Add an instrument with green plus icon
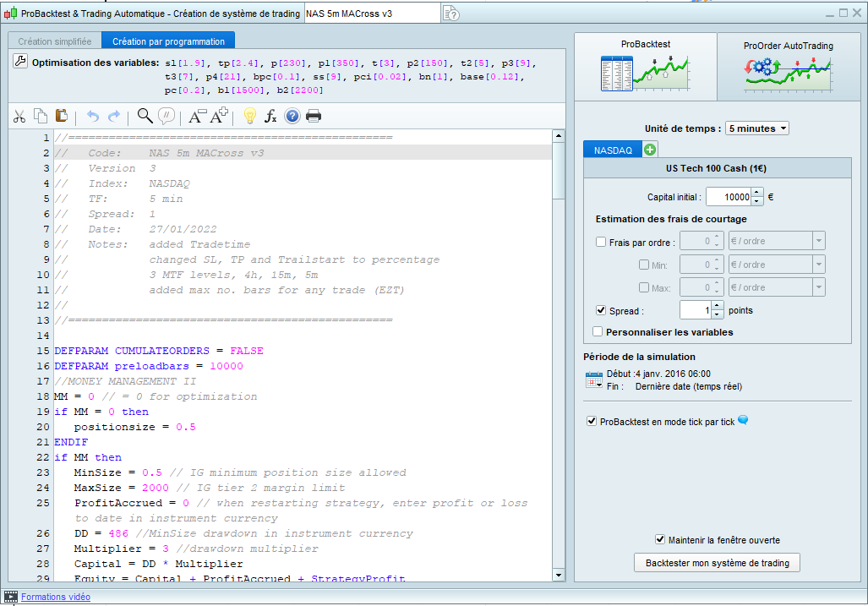Screen dimensions: 868x606 click(x=650, y=150)
